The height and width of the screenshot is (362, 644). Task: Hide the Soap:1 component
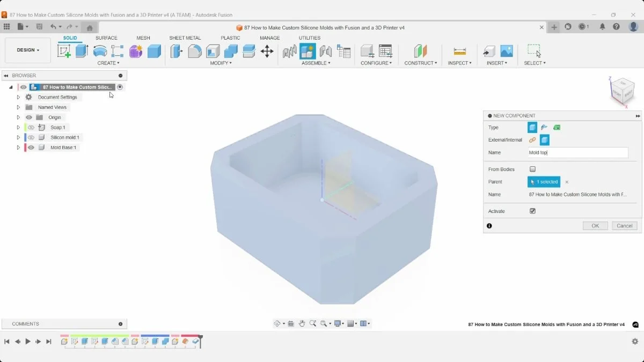click(x=31, y=127)
